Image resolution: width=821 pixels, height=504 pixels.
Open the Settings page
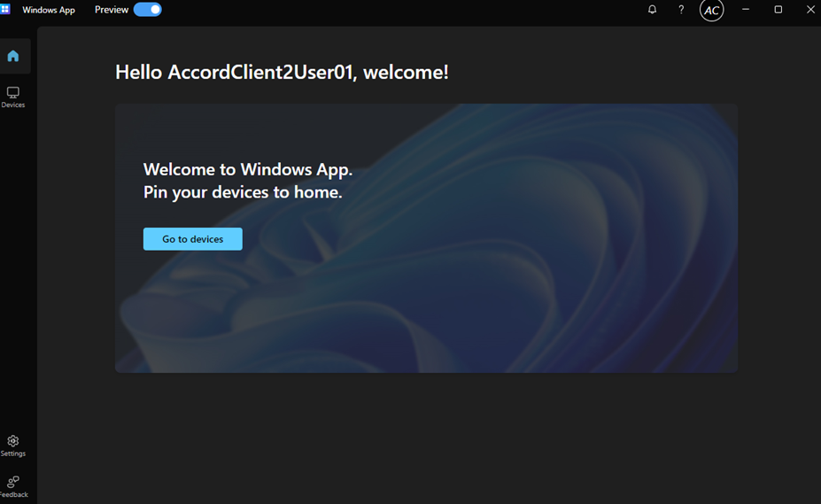pyautogui.click(x=13, y=446)
